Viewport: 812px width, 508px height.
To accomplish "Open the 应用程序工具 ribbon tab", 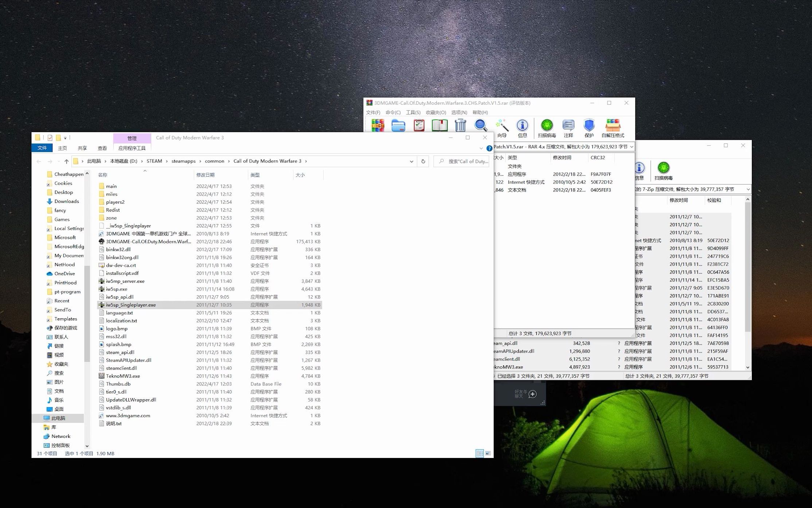I will [132, 148].
